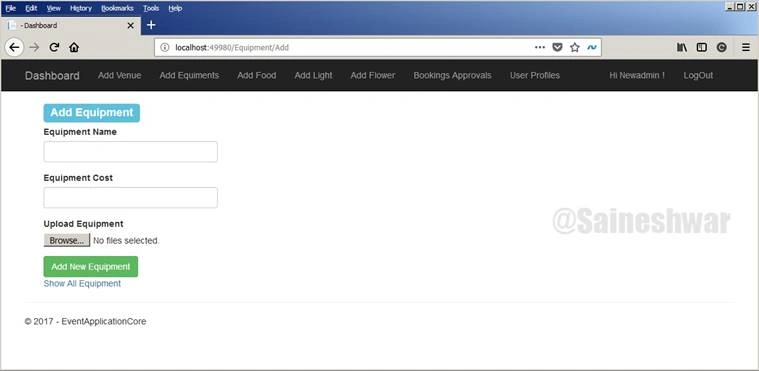Screen dimensions: 759x371
Task: Open the Help menu
Action: tap(175, 8)
